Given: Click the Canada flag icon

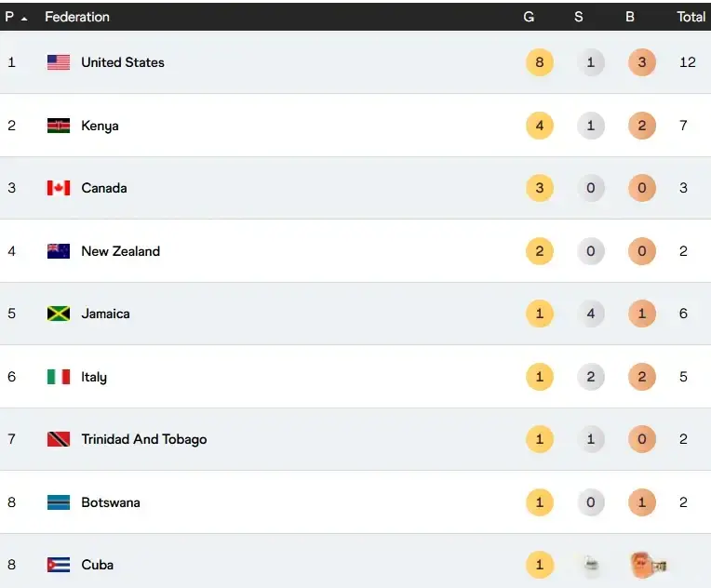Looking at the screenshot, I should [59, 188].
